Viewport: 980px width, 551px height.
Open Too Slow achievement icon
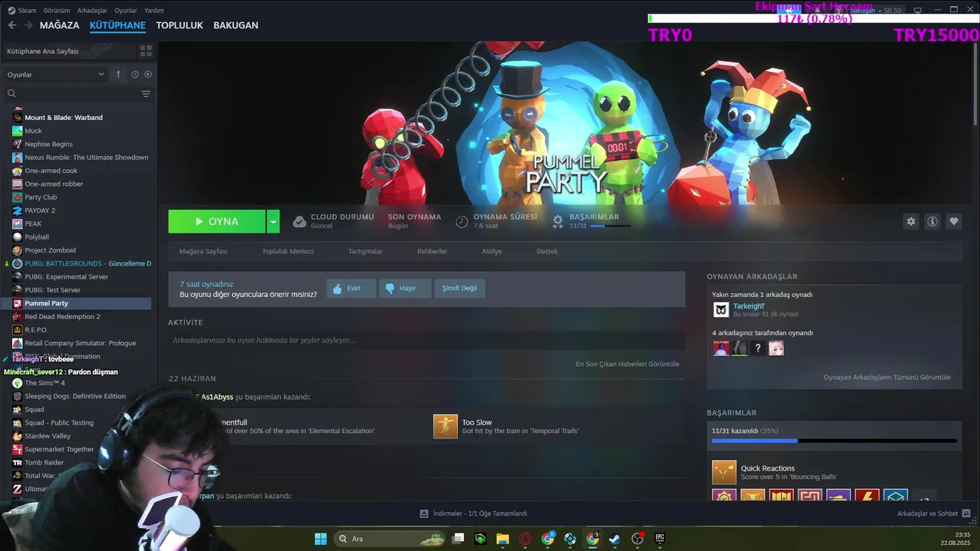point(446,426)
